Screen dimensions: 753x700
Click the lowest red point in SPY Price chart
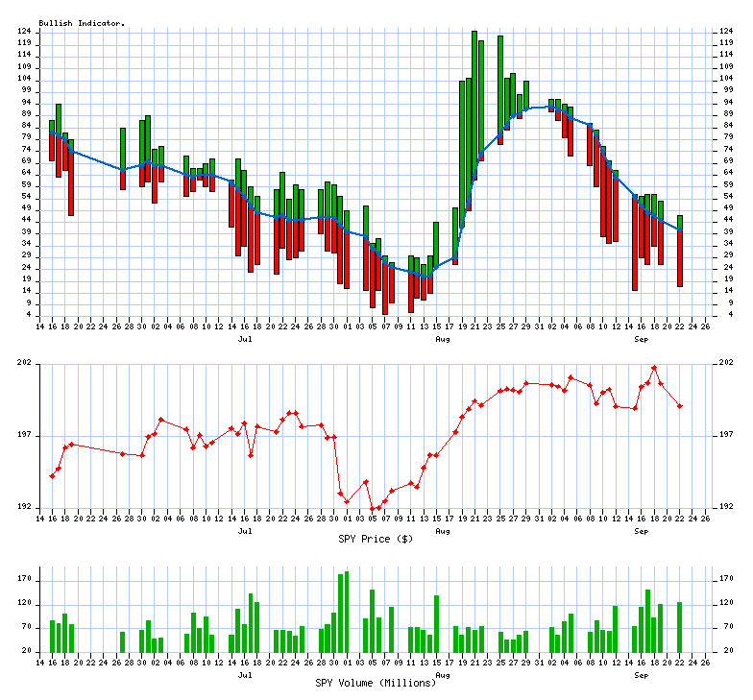point(373,509)
